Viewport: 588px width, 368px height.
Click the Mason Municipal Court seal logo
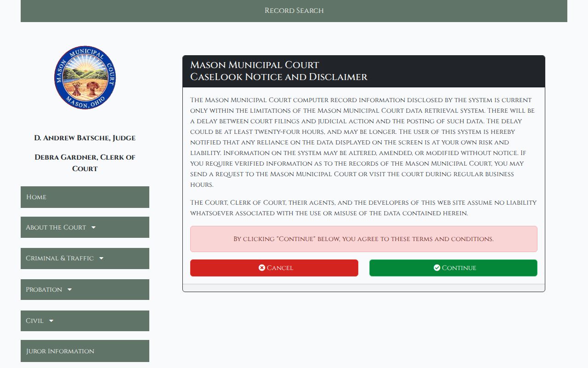point(85,77)
